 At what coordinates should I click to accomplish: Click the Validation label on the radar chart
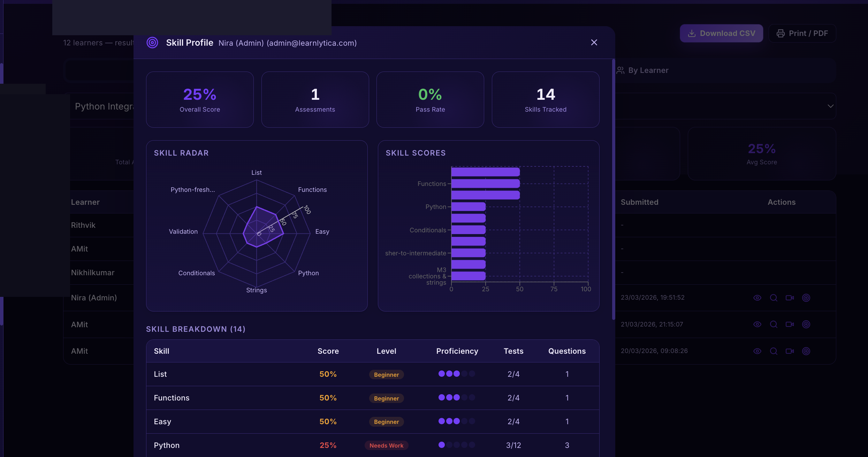pyautogui.click(x=183, y=232)
